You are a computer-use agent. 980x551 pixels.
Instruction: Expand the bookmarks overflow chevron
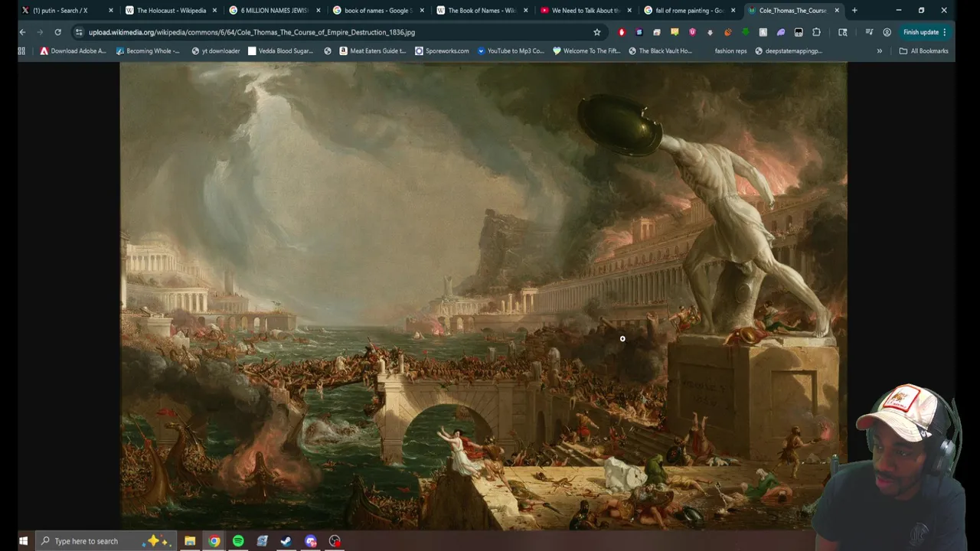pyautogui.click(x=879, y=51)
